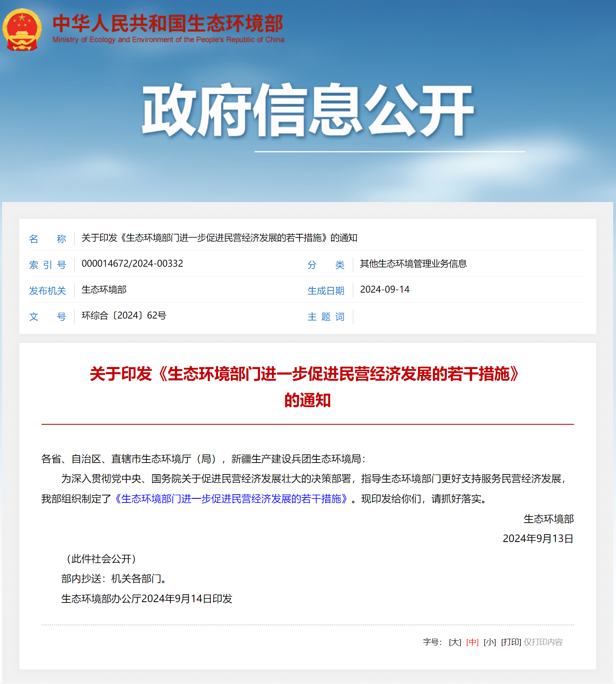The image size is (616, 684).
Task: Click the [打印] print button
Action: pos(511,642)
